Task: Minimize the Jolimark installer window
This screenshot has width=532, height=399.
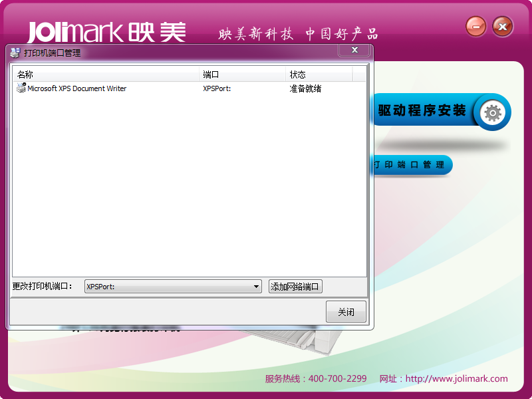Action: [475, 27]
